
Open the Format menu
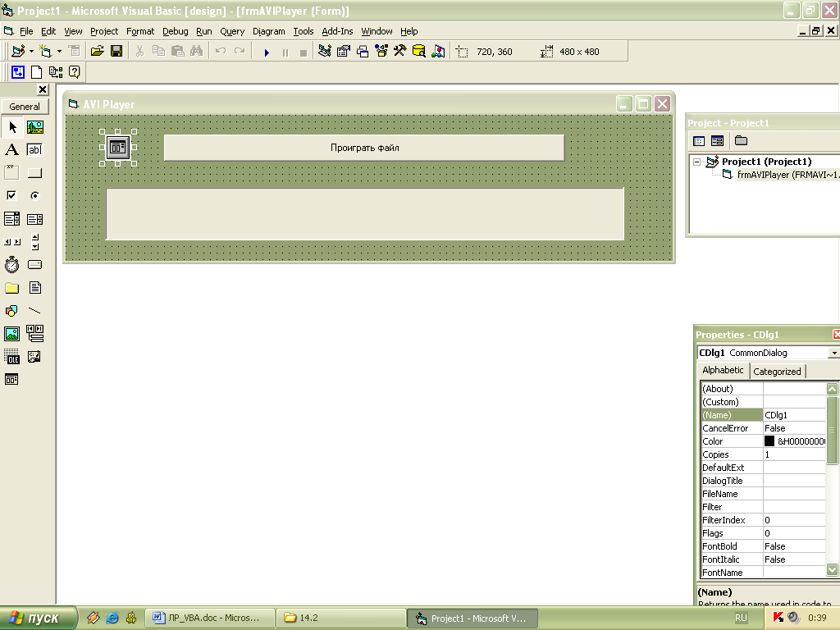click(140, 31)
